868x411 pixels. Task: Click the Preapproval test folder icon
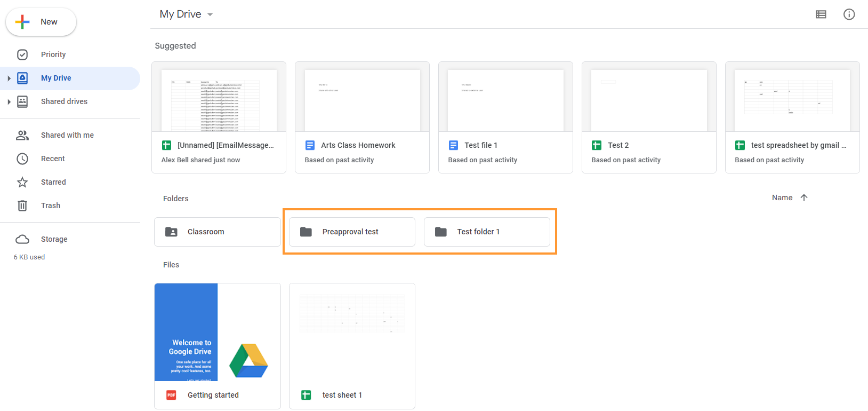306,232
